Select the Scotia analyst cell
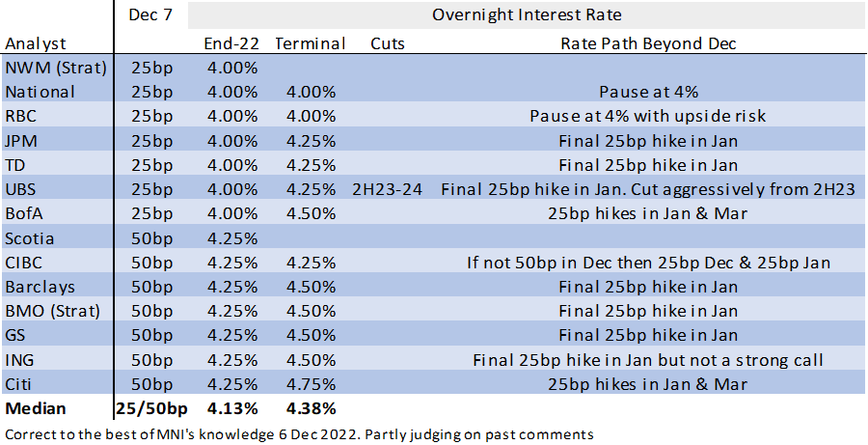The height and width of the screenshot is (445, 868). tap(31, 237)
